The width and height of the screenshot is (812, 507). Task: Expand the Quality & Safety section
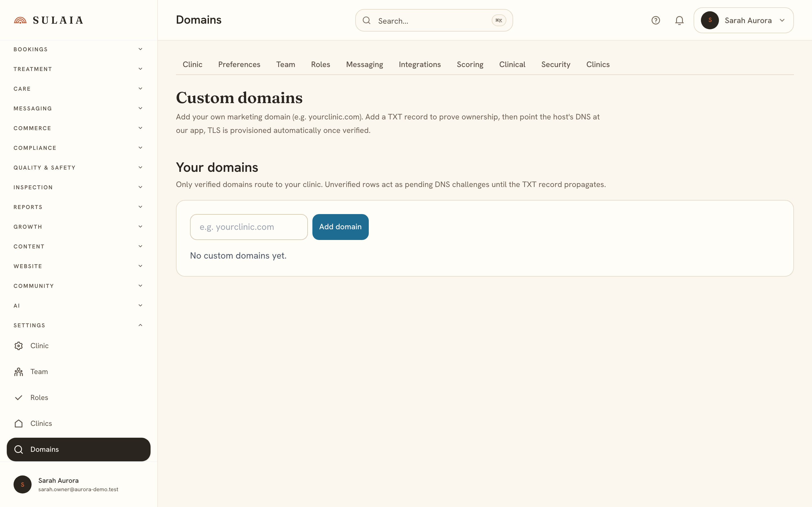tap(78, 168)
